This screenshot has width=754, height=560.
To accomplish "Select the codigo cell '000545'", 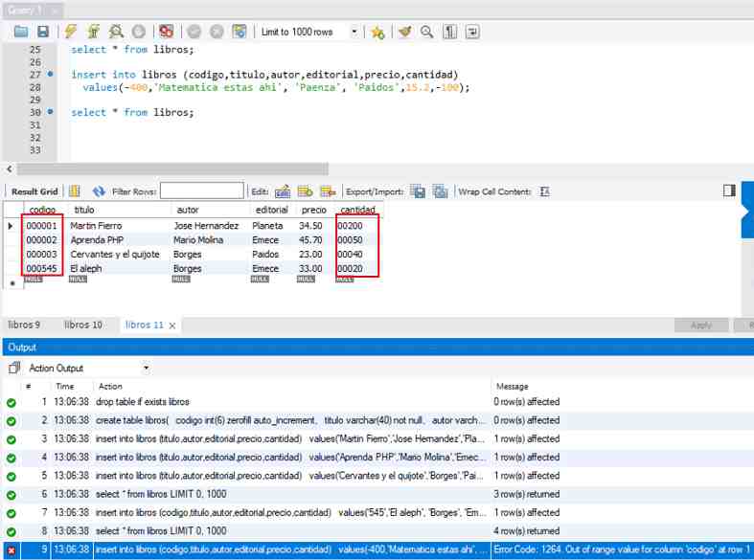I will [42, 268].
